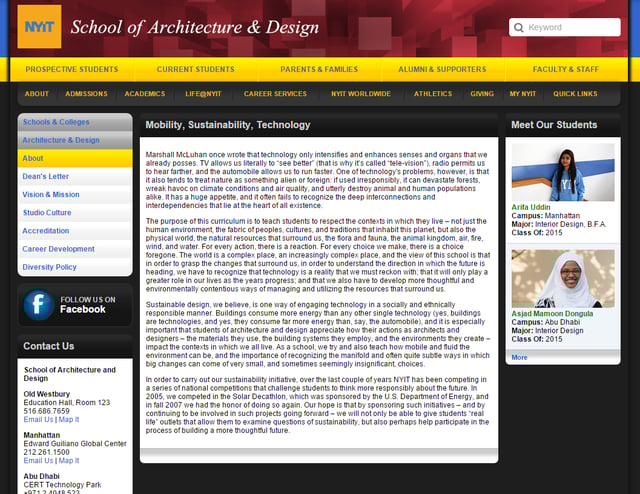Viewport: 640px width, 494px height.
Task: Open Prospective Students tab
Action: 72,69
